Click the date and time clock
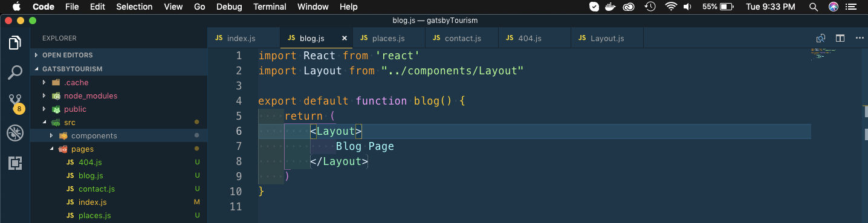This screenshot has height=223, width=868. pos(770,7)
